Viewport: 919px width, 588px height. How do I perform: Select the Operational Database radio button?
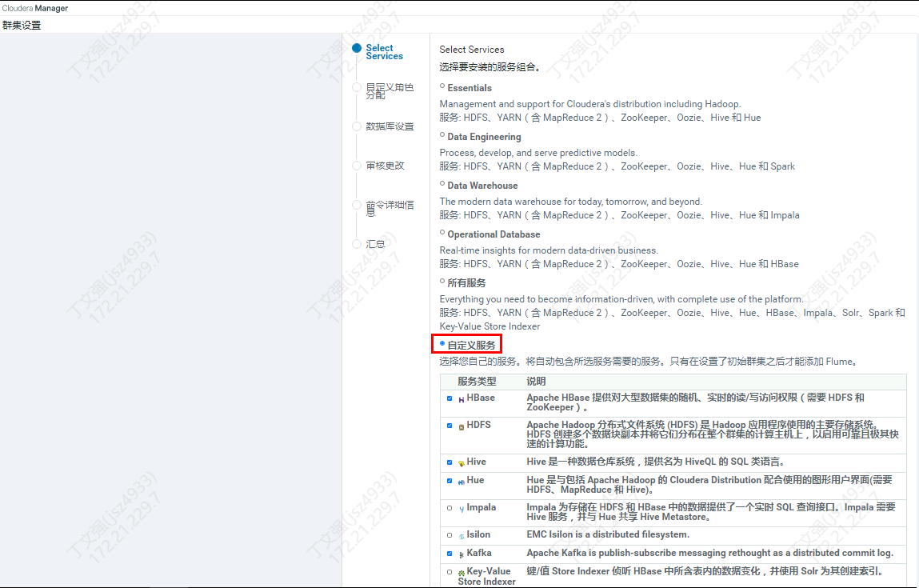point(442,232)
